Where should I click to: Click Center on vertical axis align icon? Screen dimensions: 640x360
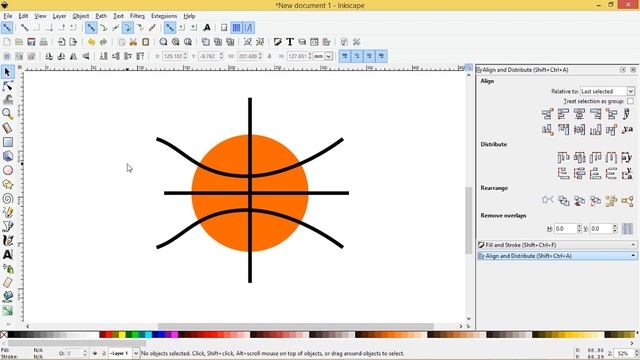click(x=579, y=114)
